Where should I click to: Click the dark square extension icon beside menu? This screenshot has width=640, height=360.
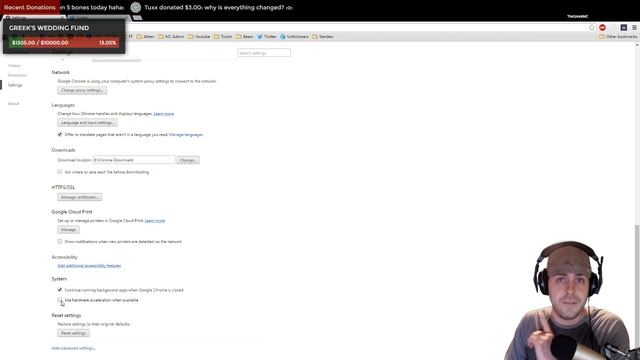point(624,27)
